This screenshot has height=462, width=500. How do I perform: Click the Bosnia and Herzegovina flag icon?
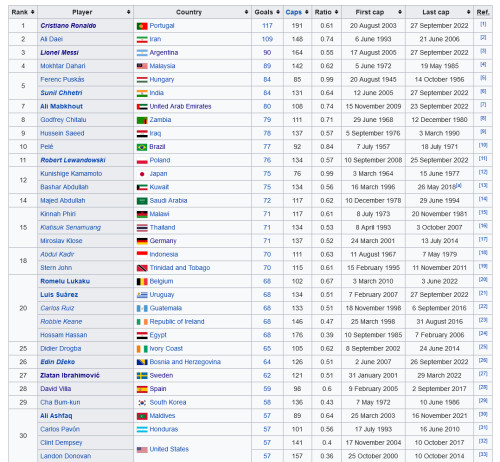coord(142,362)
